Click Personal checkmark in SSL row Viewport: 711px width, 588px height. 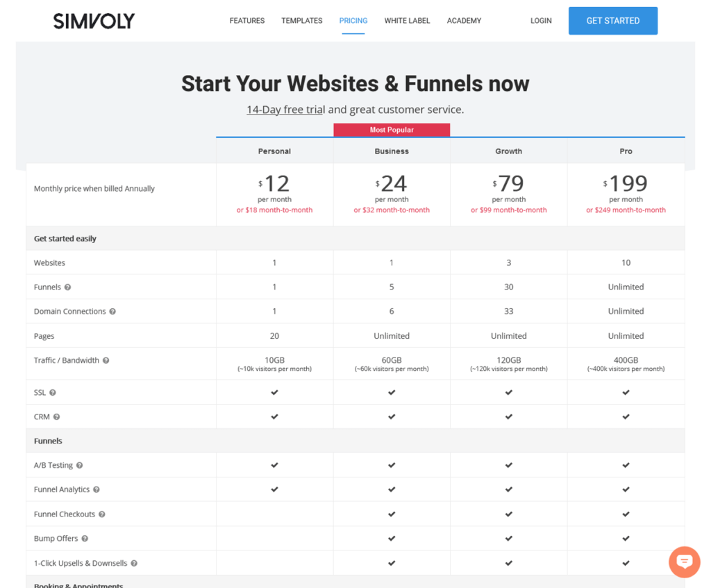274,393
